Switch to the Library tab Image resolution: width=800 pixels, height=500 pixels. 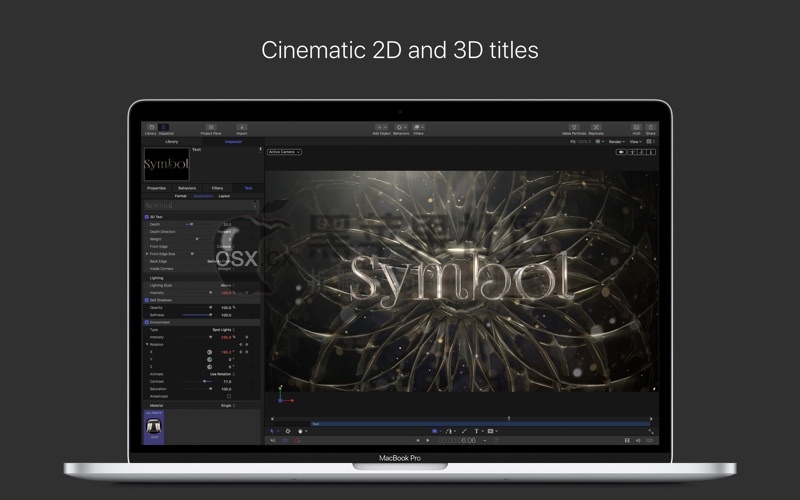click(x=171, y=141)
